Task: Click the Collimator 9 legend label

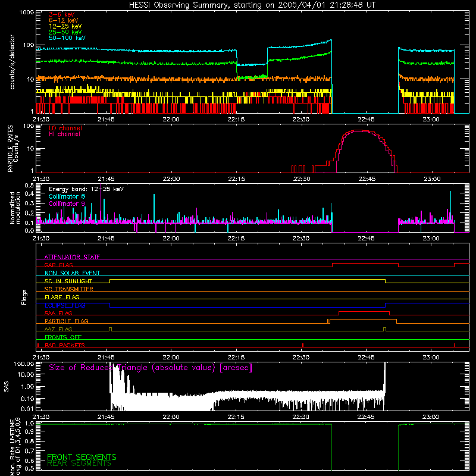Action: pos(67,203)
